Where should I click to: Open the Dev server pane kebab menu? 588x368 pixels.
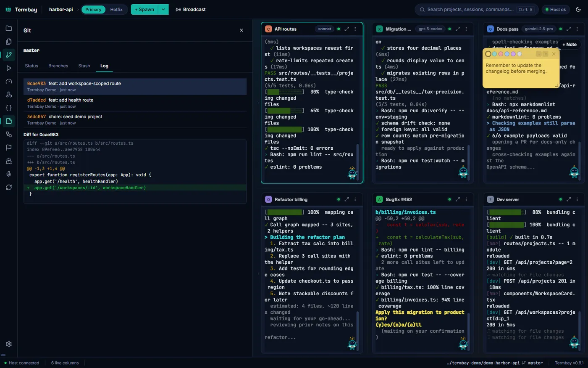point(577,199)
